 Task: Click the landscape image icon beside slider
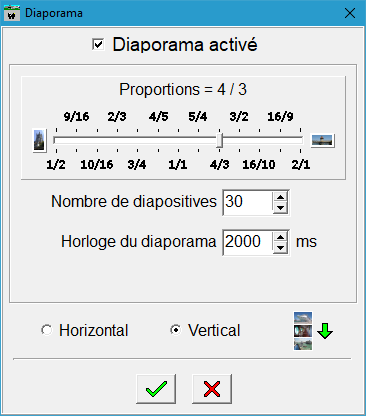pos(322,141)
